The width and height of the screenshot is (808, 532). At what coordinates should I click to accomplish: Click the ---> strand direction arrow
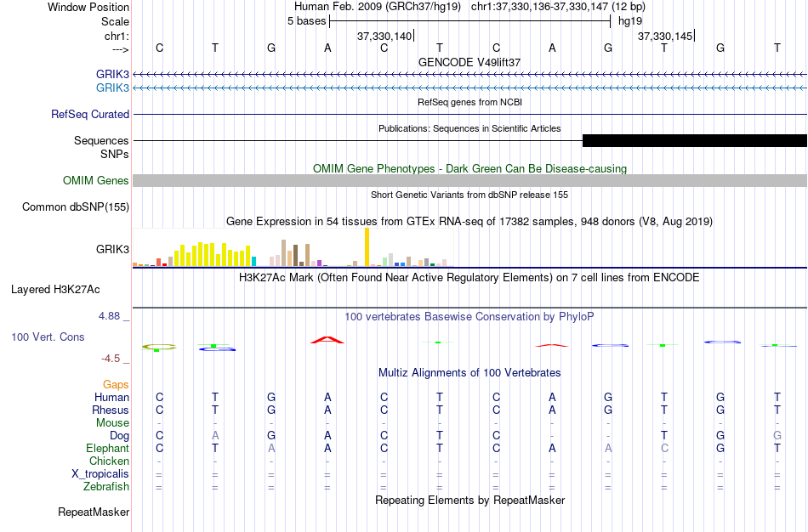[x=121, y=49]
